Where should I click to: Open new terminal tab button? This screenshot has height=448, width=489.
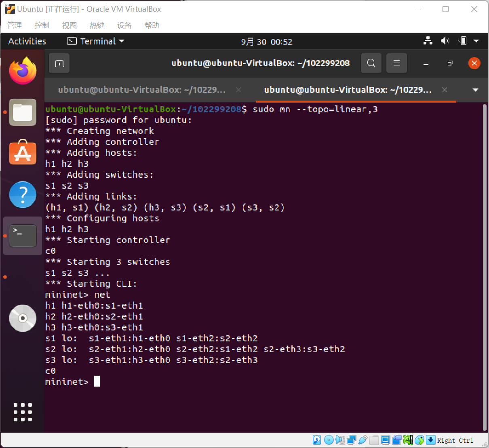point(59,63)
